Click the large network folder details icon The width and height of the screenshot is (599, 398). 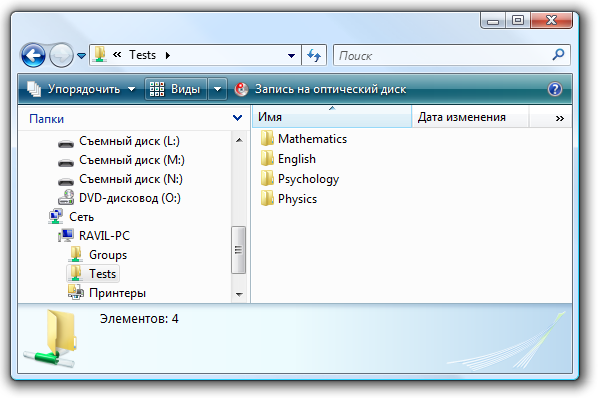[x=50, y=338]
